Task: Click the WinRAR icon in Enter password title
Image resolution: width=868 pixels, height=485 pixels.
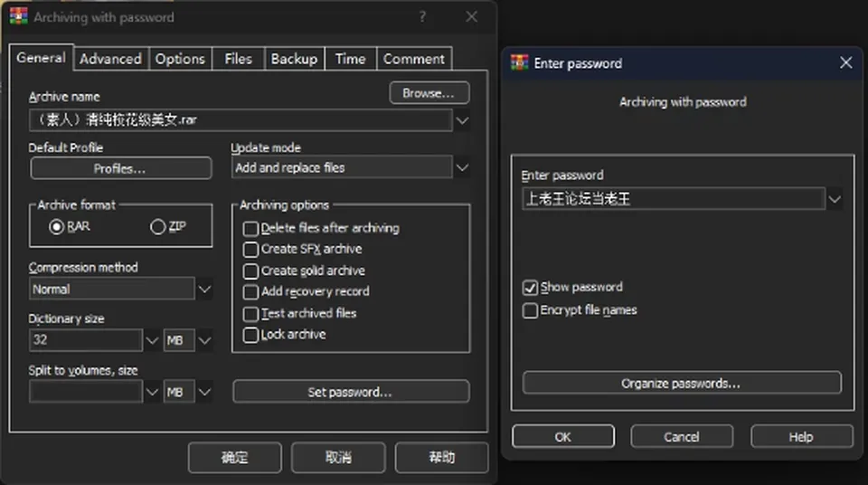Action: coord(519,62)
